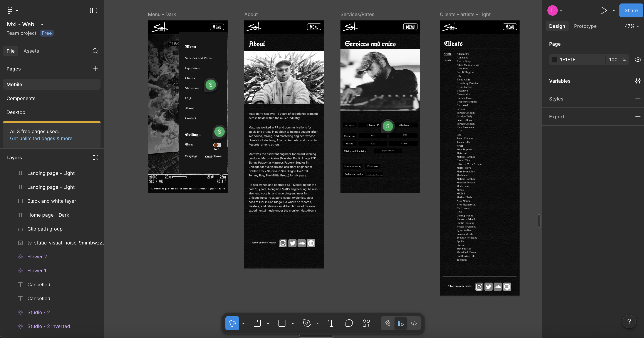644x338 pixels.
Task: Click the 1E1E1E page color swatch
Action: (x=554, y=60)
